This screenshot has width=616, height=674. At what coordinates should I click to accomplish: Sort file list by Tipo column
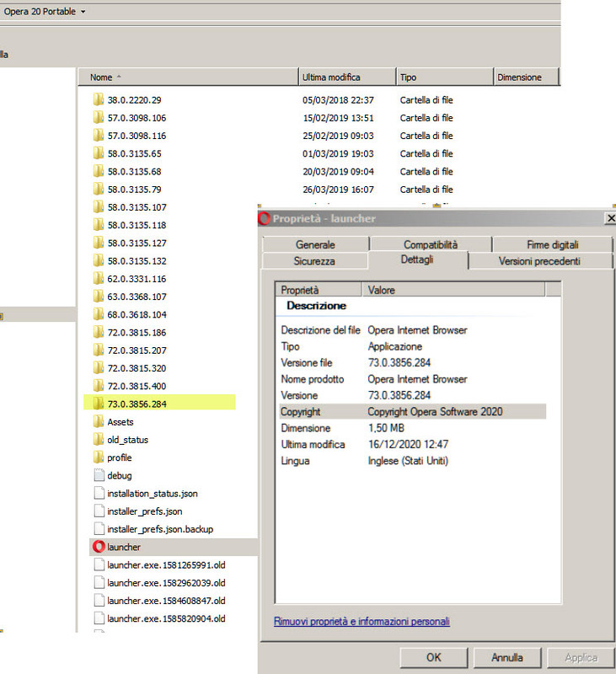444,78
